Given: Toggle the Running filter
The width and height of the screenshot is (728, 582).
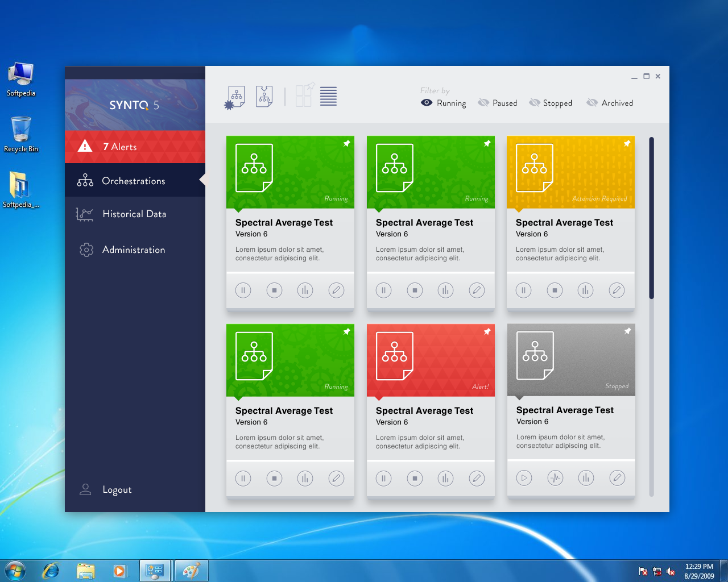Looking at the screenshot, I should point(443,103).
